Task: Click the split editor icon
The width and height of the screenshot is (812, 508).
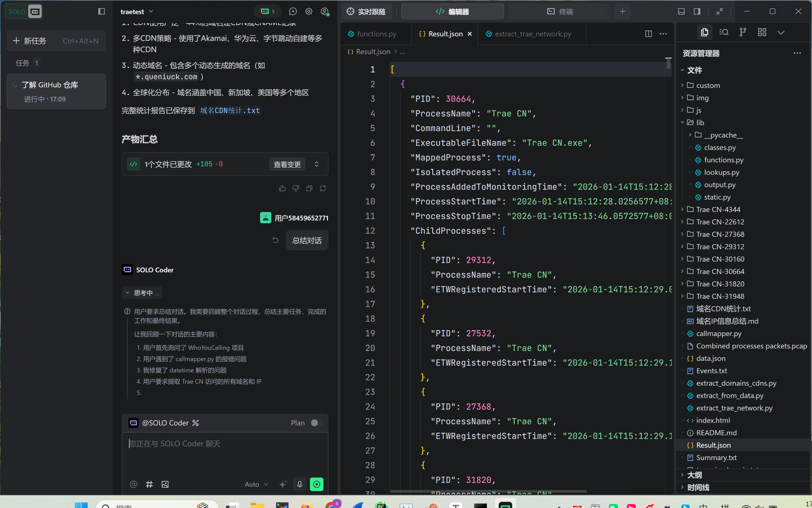Action: pos(649,34)
